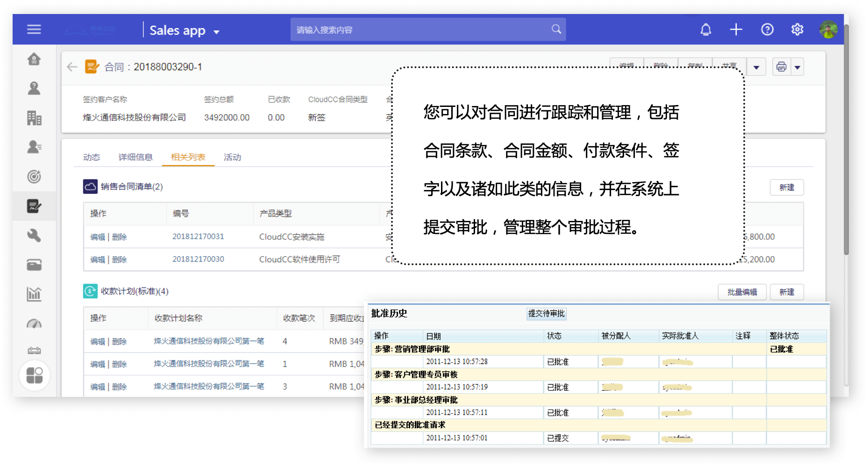Viewport: 868px width, 466px height.
Task: Open the user avatar menu
Action: [x=828, y=29]
